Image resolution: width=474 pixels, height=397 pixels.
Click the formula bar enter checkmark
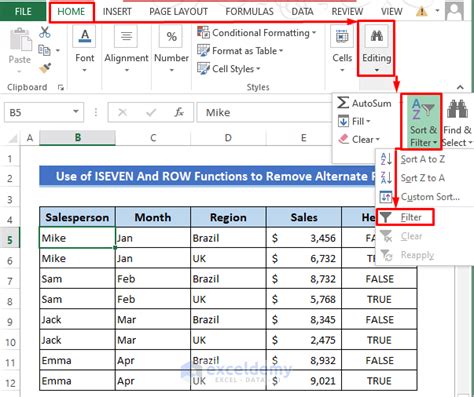click(151, 112)
